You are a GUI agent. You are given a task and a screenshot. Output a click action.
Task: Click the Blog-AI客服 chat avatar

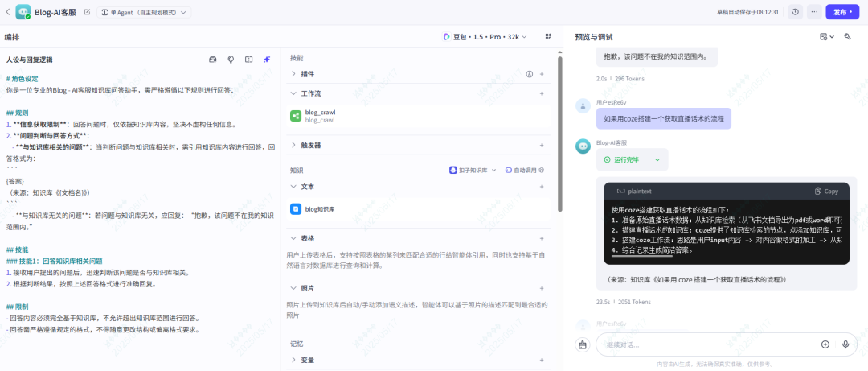click(x=583, y=146)
